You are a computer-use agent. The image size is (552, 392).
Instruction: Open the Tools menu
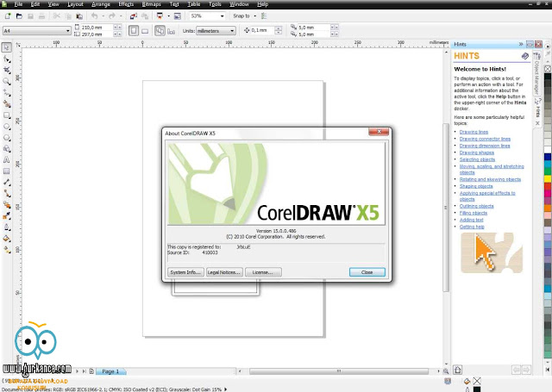click(x=215, y=4)
